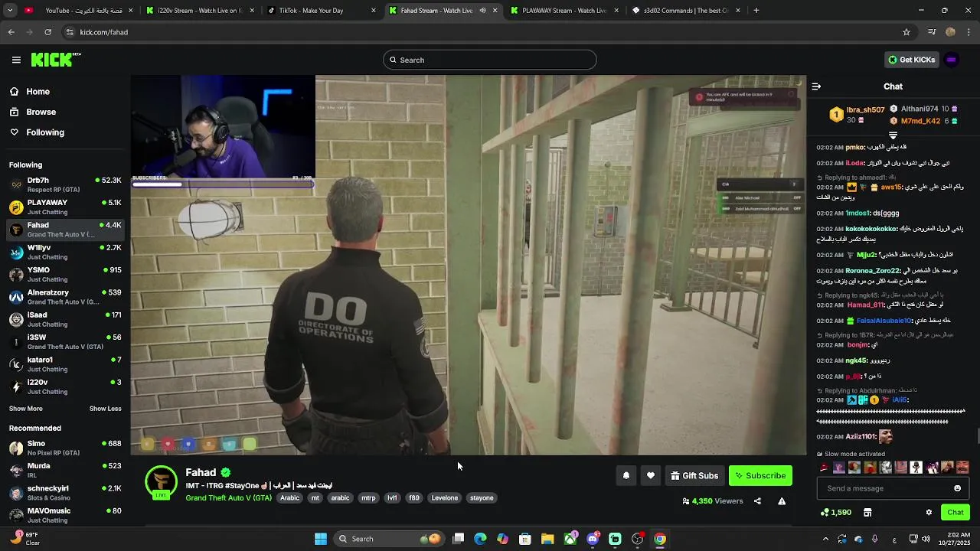Open the user profile avatar menu
This screenshot has height=551, width=980.
click(952, 60)
